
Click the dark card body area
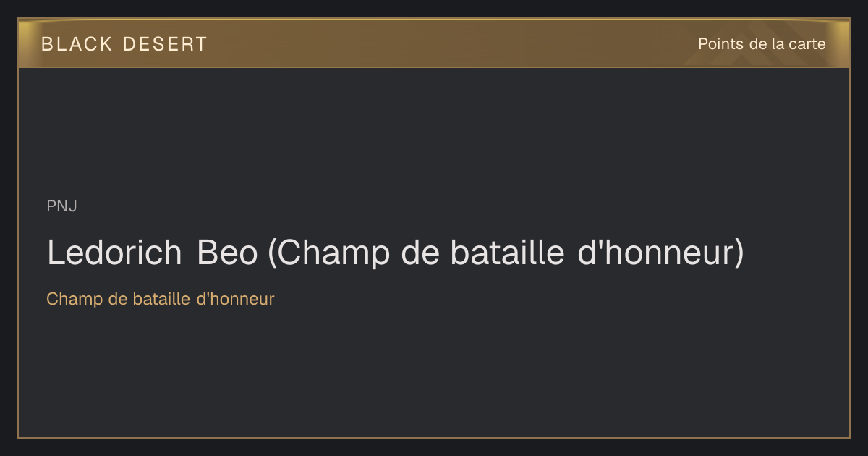coord(434,253)
